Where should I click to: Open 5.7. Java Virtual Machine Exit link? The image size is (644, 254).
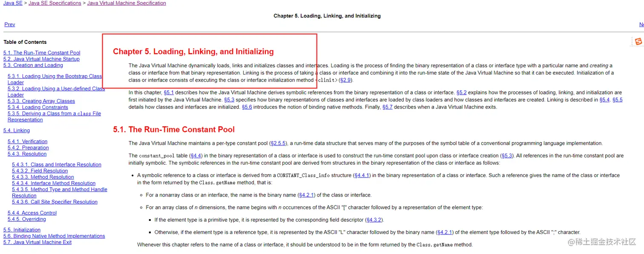click(x=37, y=242)
